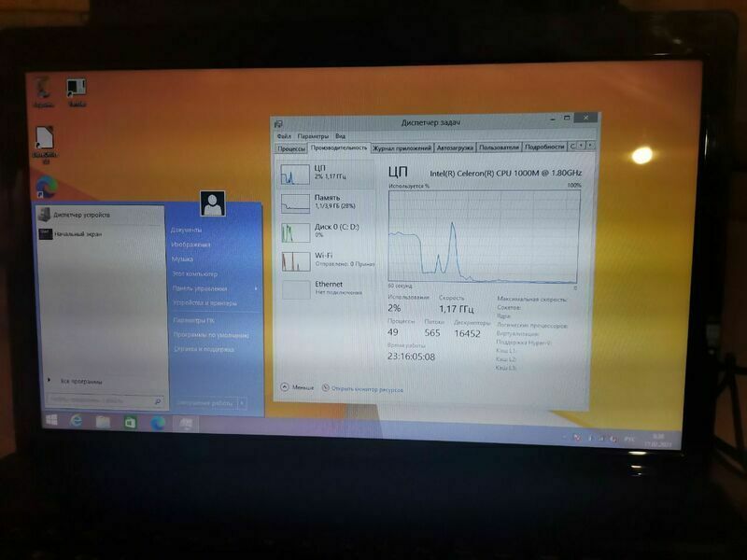This screenshot has width=747, height=560.
Task: Expand Все программы in Start menu
Action: coord(80,381)
